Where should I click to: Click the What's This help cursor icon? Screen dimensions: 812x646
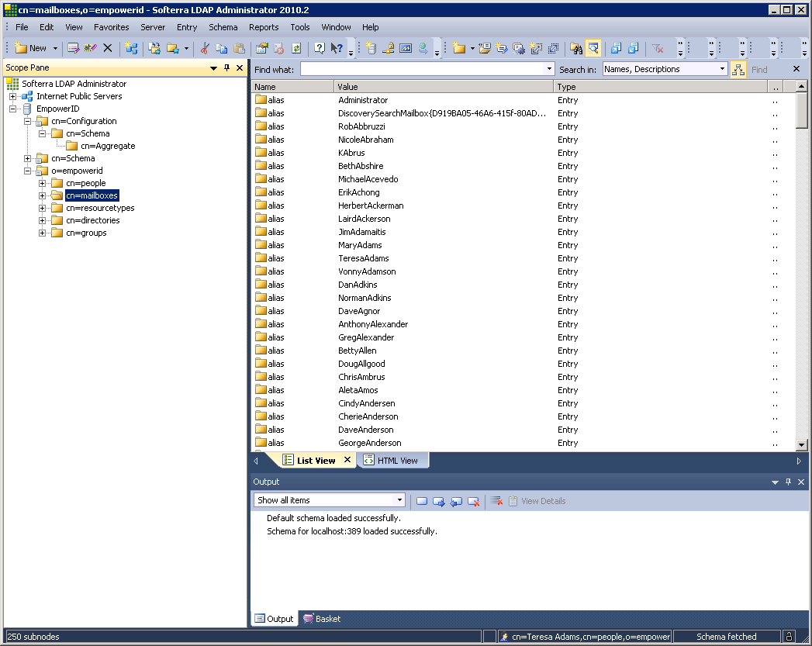click(x=337, y=48)
